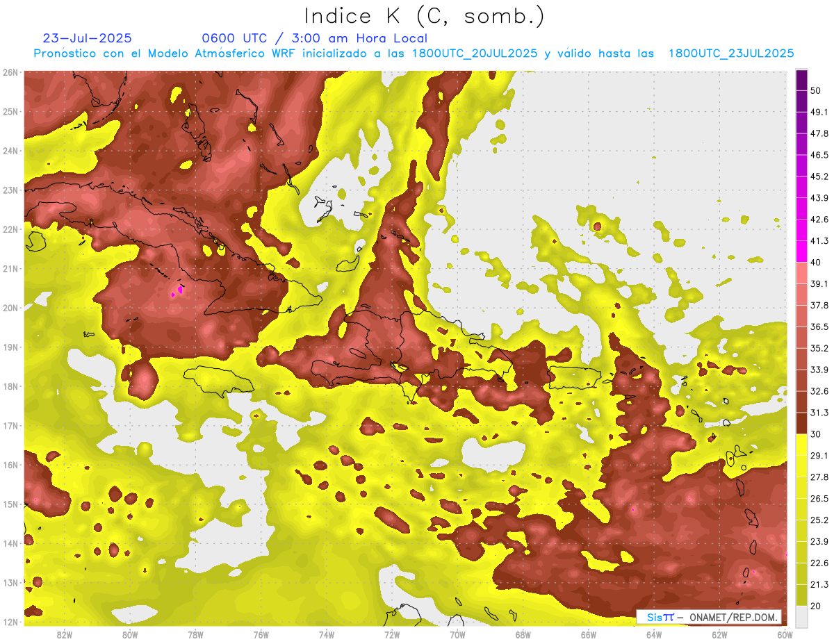Click the latitude label '25N'
Viewport: 834px width, 644px height.
click(x=10, y=112)
